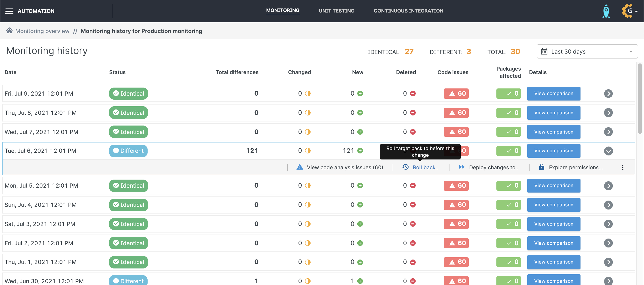Screen dimensions: 644x285
Task: Click the AUTOMATION title in header
Action: pos(36,11)
